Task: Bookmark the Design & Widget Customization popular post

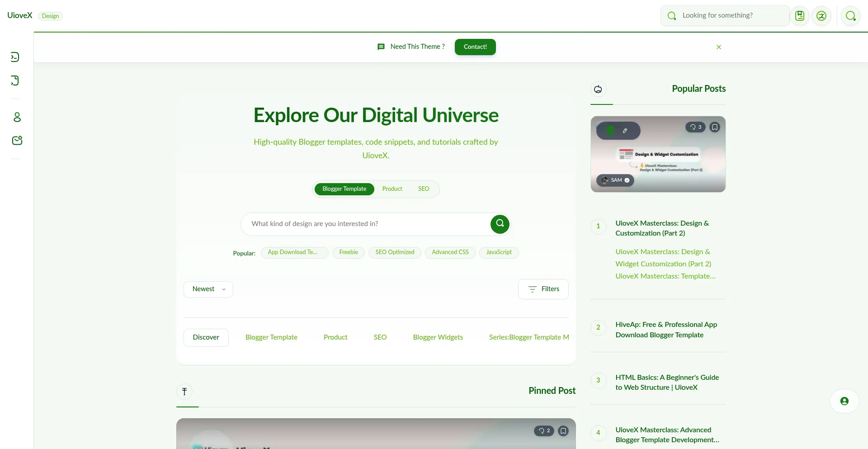Action: 714,127
